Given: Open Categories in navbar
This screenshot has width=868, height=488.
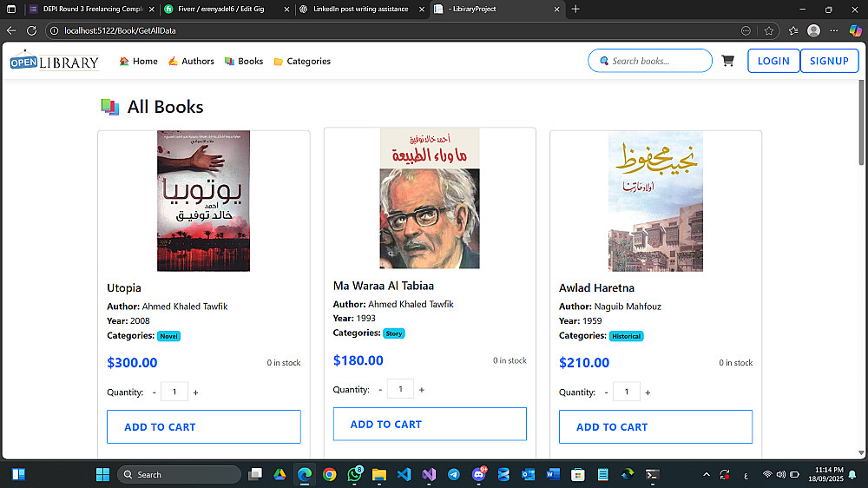Looking at the screenshot, I should [302, 61].
